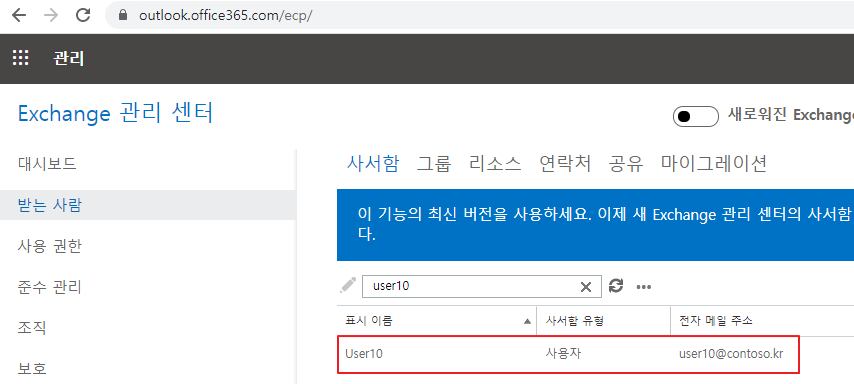The image size is (854, 384).
Task: Switch to the 사서함 tab
Action: (373, 163)
